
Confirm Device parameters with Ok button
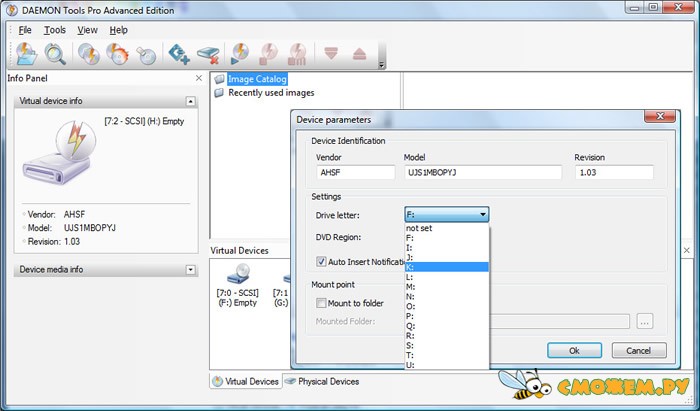click(x=575, y=350)
